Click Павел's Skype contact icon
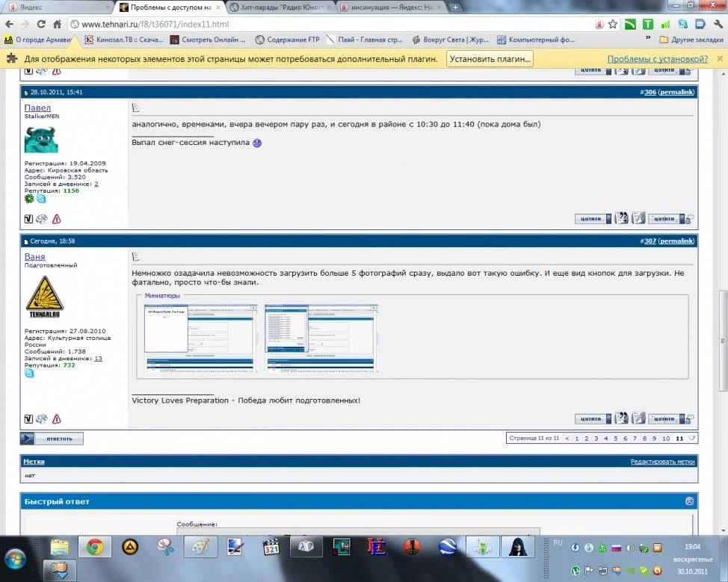Screen dimensions: 728x582 pyautogui.click(x=41, y=199)
